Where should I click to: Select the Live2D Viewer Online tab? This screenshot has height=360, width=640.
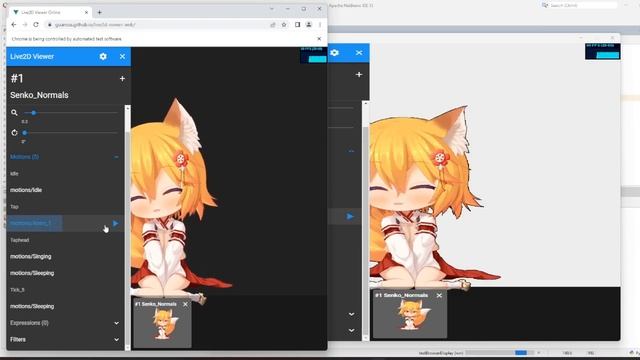[x=51, y=12]
